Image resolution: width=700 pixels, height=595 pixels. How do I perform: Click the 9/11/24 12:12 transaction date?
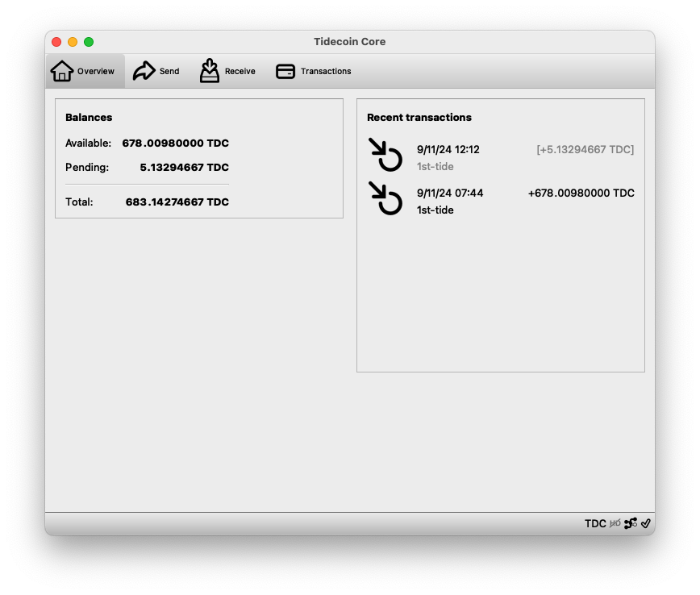pyautogui.click(x=448, y=149)
